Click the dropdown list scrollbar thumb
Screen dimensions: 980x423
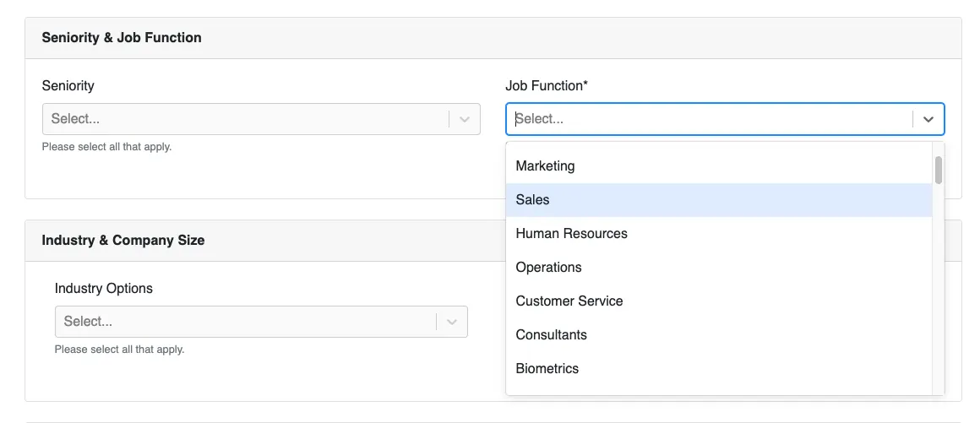(938, 170)
